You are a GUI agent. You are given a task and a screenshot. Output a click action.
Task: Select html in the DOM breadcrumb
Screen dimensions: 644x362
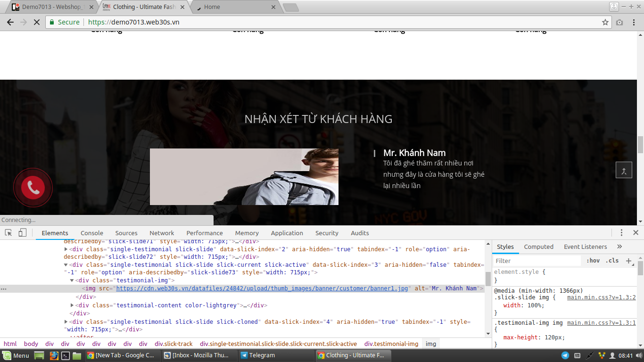(10, 344)
